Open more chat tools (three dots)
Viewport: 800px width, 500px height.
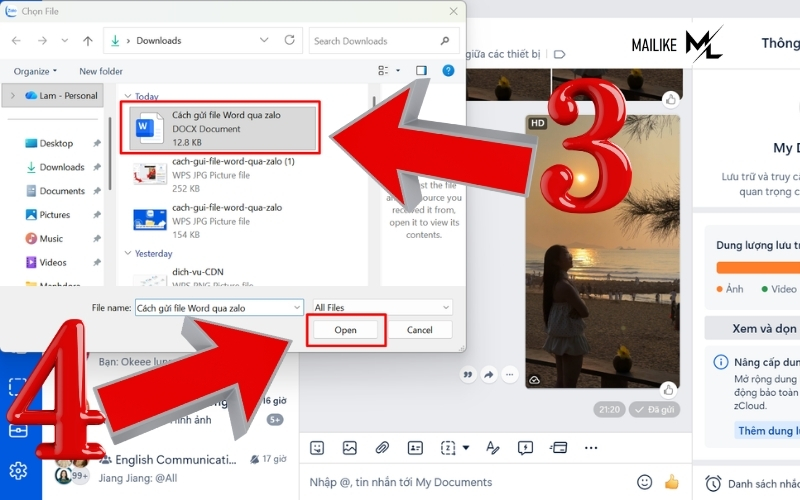tap(591, 448)
